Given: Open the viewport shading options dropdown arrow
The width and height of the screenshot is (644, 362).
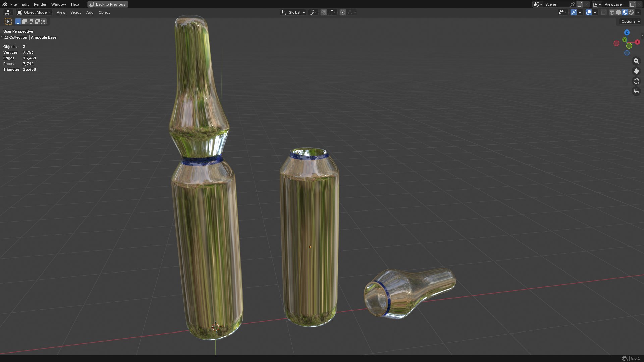Looking at the screenshot, I should (638, 12).
